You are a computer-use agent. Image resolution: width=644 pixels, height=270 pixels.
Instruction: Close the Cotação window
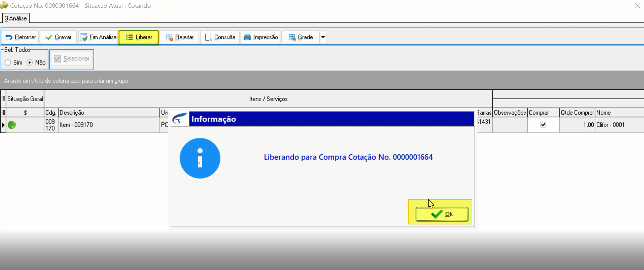637,5
